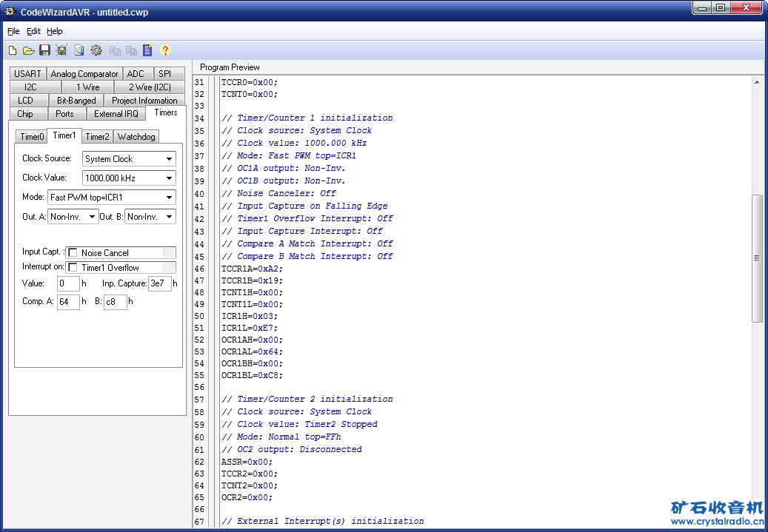Open the Edit menu
Screen dimensions: 768x532
33,31
